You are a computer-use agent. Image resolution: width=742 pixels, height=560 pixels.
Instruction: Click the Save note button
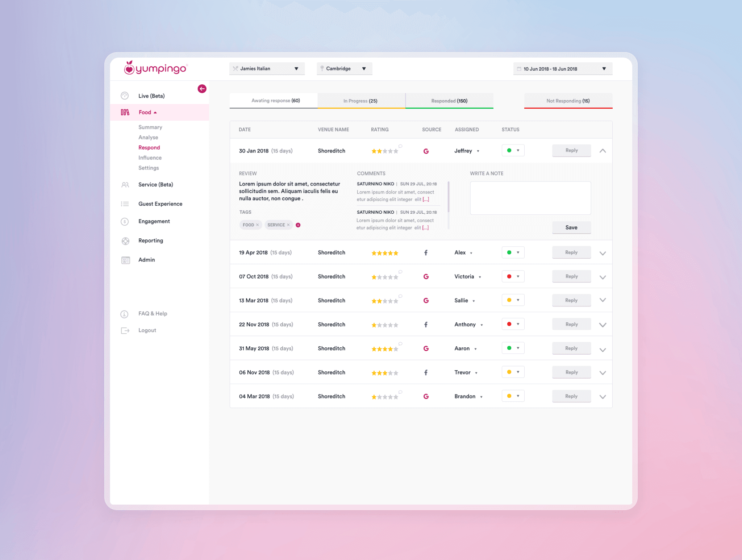tap(571, 227)
